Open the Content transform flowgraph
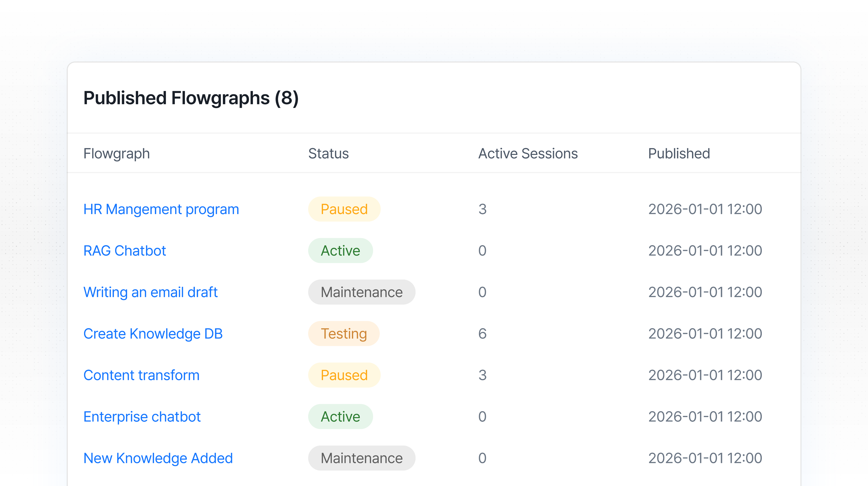Screen dimensions: 868x486 141,375
